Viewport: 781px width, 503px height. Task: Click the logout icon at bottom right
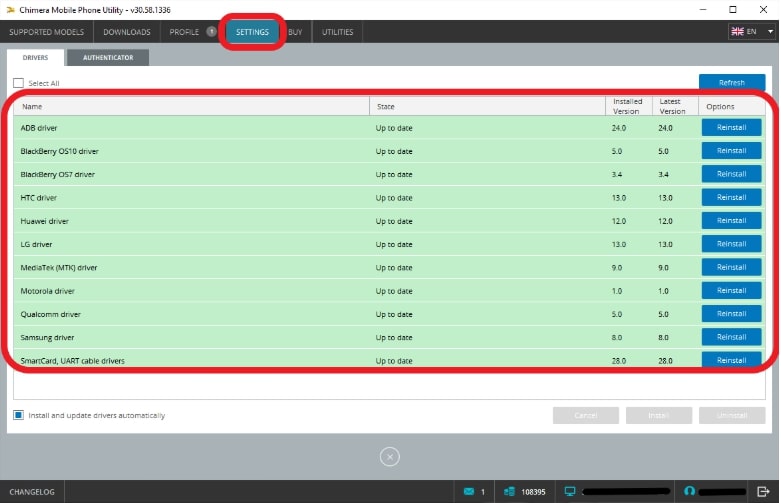[x=763, y=492]
